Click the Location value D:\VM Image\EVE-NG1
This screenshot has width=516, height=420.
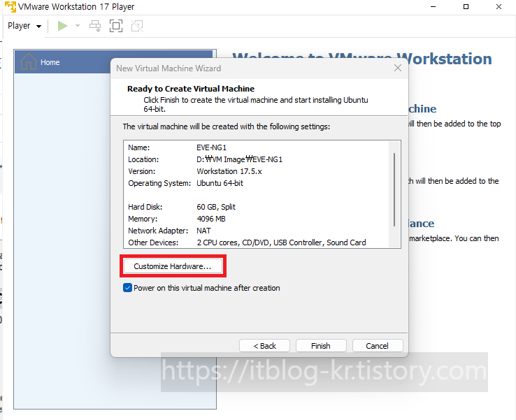point(240,159)
